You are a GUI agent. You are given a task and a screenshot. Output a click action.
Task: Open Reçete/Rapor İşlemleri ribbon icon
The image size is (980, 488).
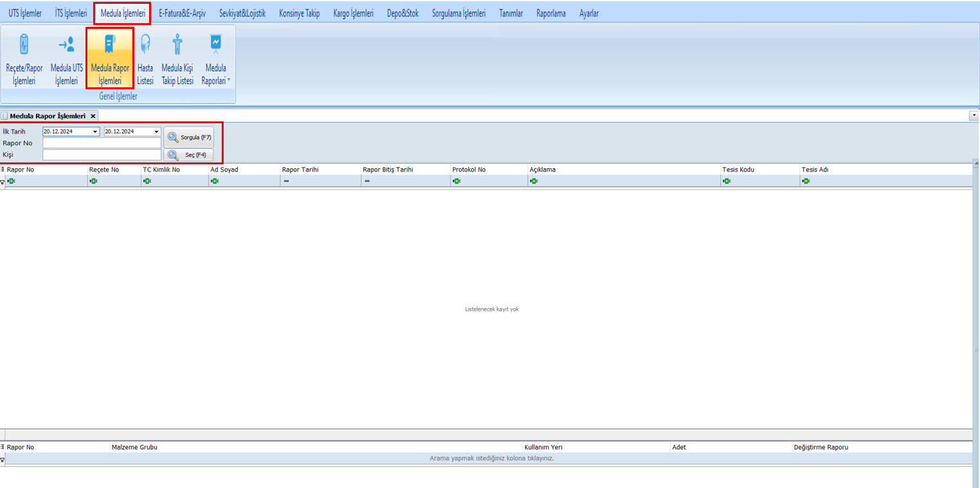[x=24, y=58]
